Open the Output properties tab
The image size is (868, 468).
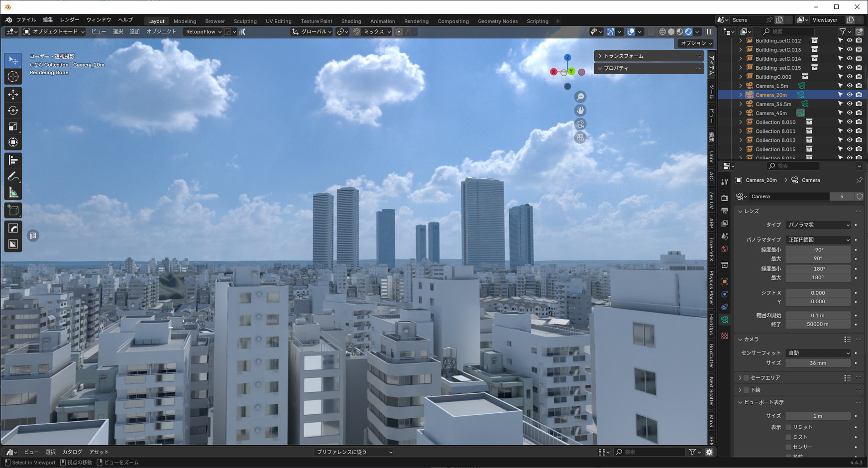pos(725,211)
